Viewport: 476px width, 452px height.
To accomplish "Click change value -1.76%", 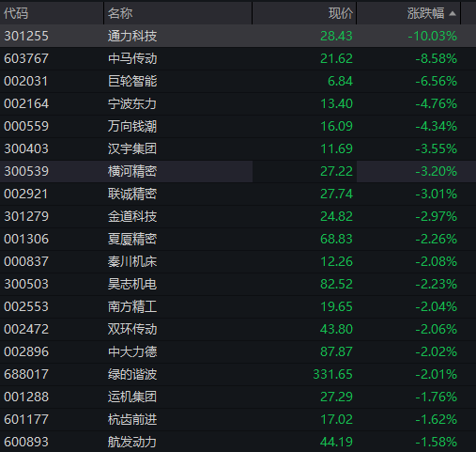I will (x=437, y=397).
